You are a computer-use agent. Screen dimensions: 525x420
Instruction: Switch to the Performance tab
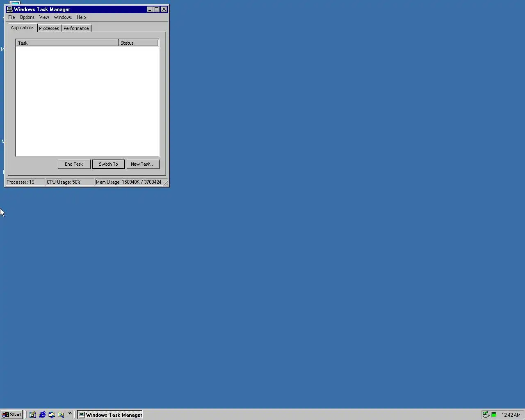(x=76, y=28)
